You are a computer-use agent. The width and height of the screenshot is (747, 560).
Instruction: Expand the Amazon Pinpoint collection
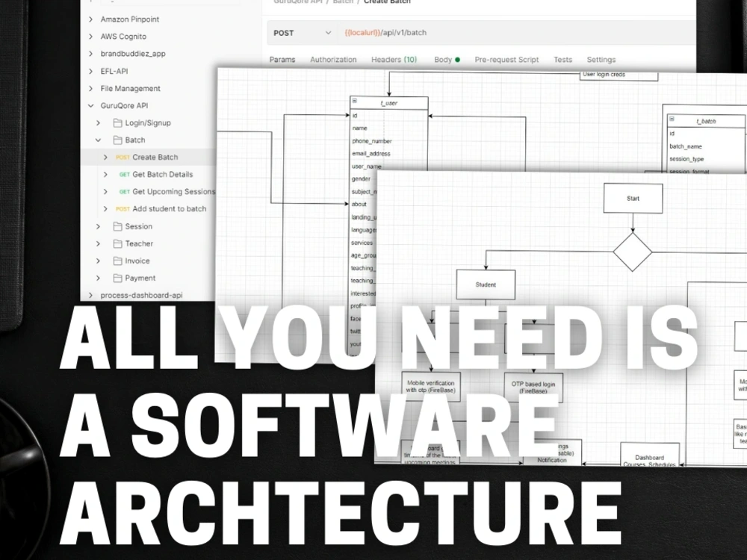pos(90,19)
